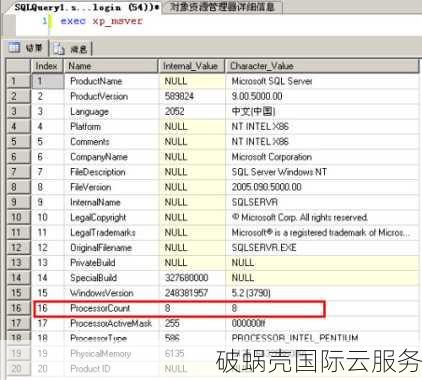
Task: Click the 000000ff character value cell
Action: pos(322,323)
